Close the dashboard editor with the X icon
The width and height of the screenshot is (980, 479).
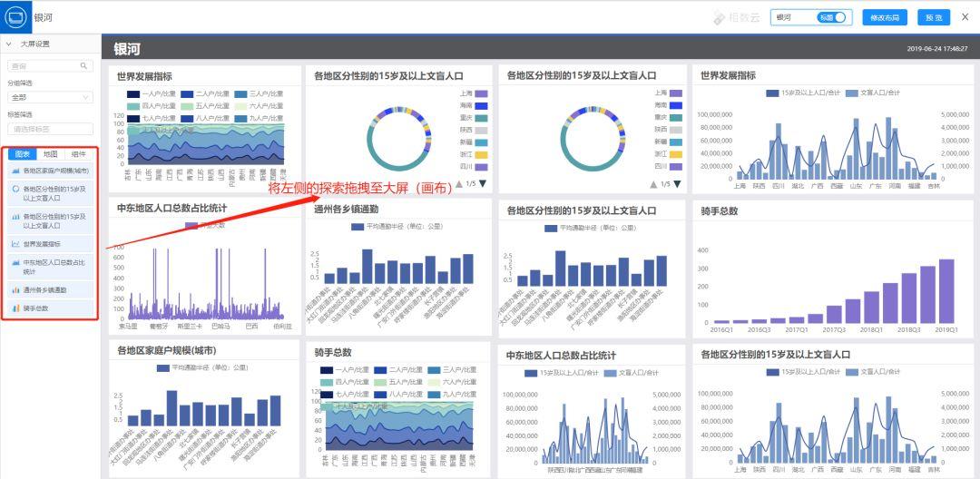tap(965, 17)
